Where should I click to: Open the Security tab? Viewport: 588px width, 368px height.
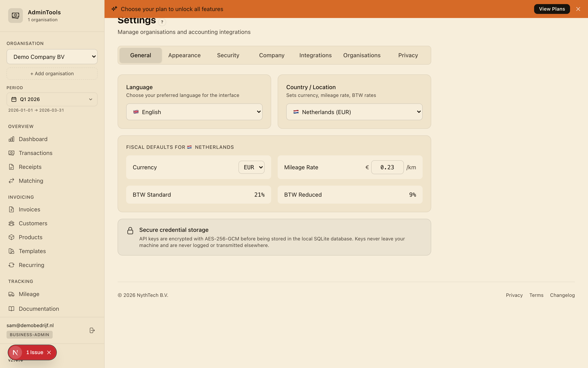pos(228,55)
